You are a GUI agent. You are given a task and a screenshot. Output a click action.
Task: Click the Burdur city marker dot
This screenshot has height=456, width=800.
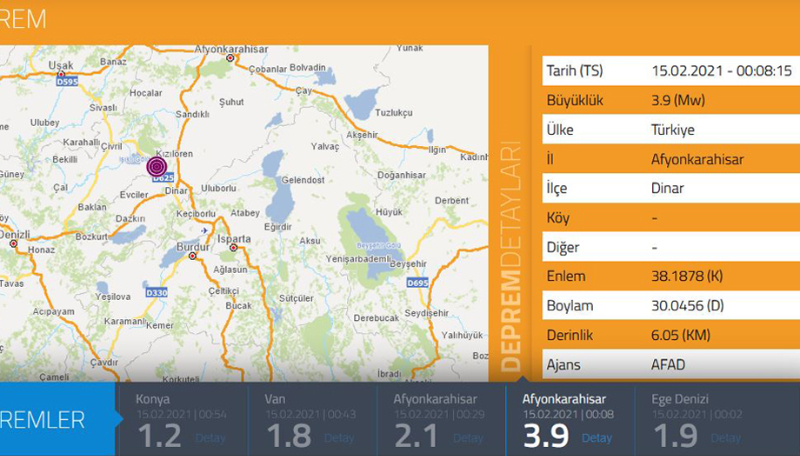191,254
